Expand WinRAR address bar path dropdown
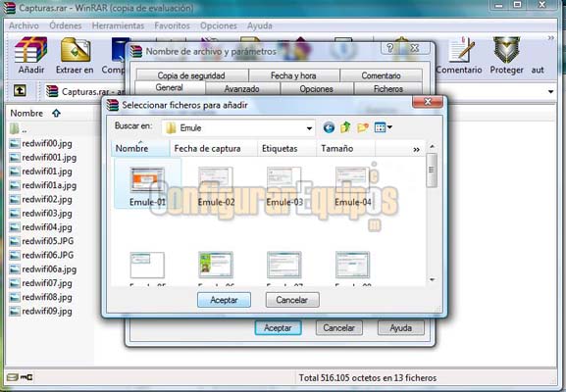Screen dimensions: 566x392 tap(550, 91)
